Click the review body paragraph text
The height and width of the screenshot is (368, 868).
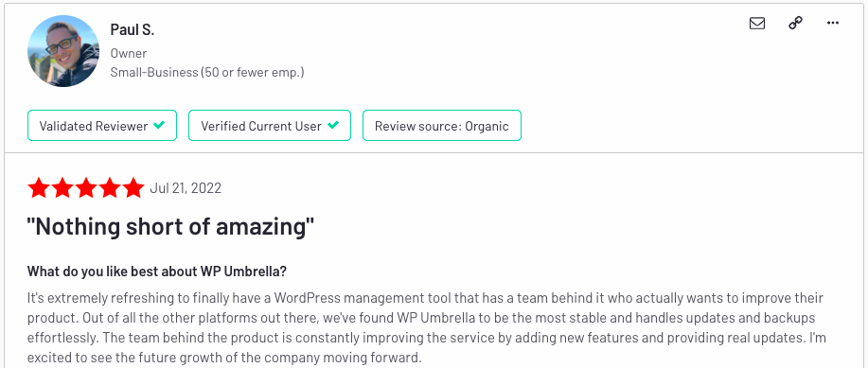click(426, 327)
